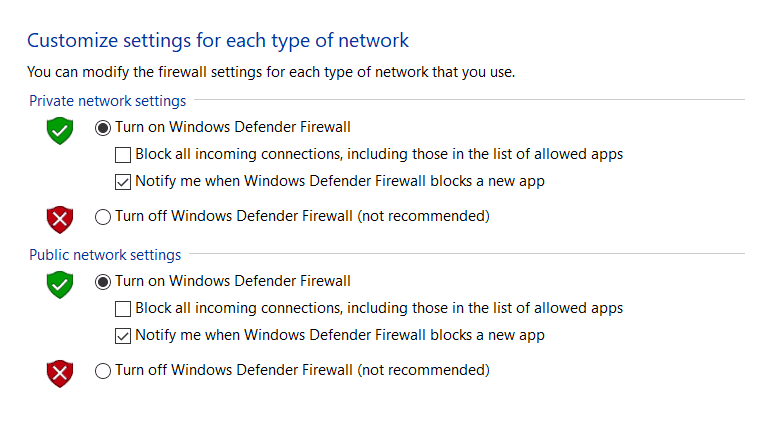Click the private 'Block all incoming connections' label text
Screen dimensions: 777x423
(x=379, y=155)
